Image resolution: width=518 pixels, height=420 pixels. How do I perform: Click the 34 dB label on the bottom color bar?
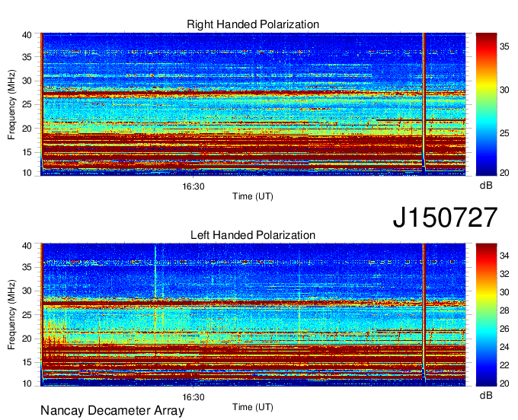[504, 256]
